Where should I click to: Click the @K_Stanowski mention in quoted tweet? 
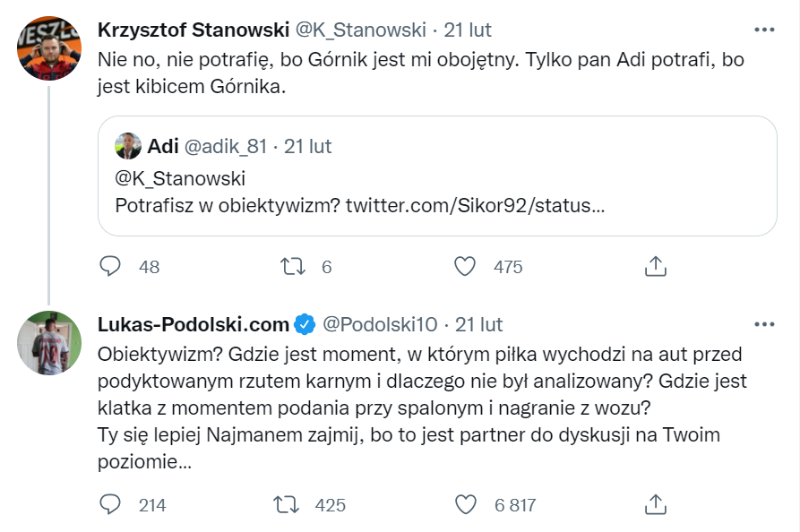pyautogui.click(x=180, y=178)
